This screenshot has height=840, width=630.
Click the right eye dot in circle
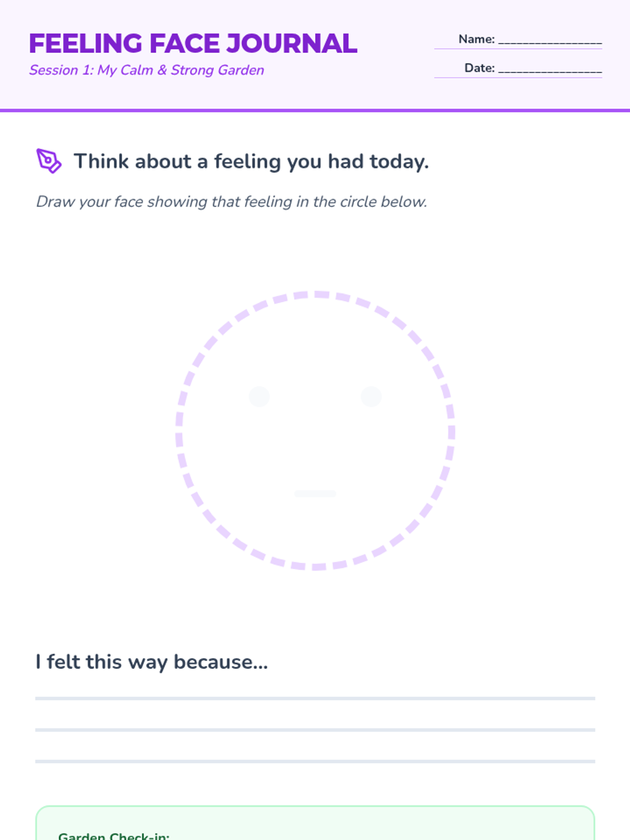[x=371, y=396]
